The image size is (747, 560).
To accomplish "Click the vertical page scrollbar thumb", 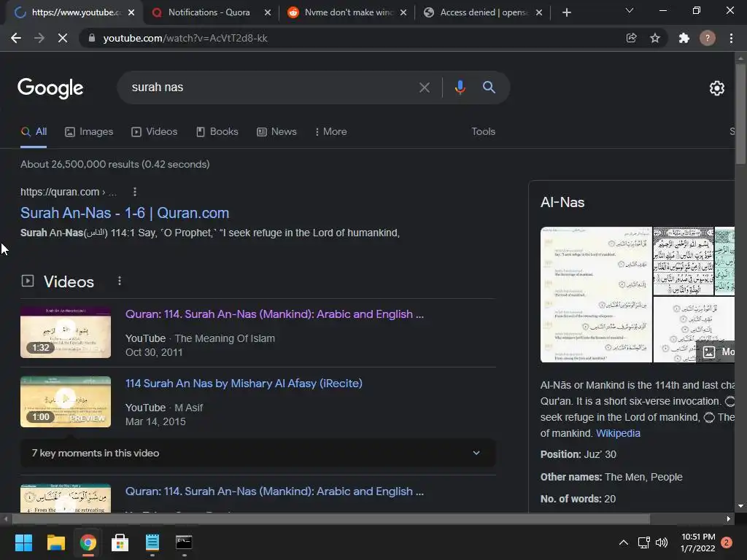I will (740, 113).
